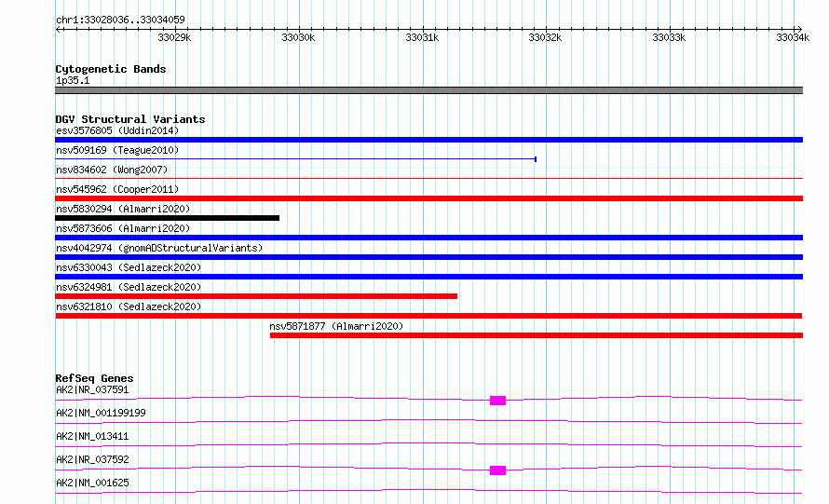Open the nsv6330043 (Sedlazeck2020) blue bar
The image size is (829, 504).
(x=428, y=277)
